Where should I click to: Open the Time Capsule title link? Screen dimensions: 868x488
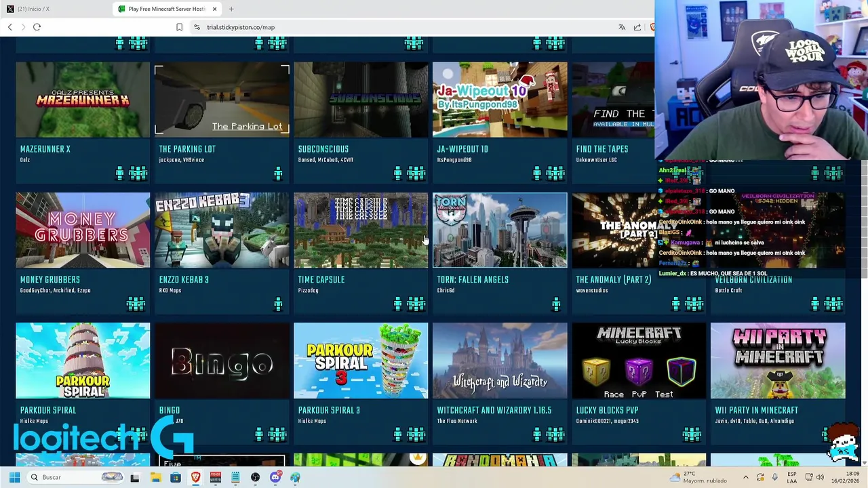click(x=321, y=280)
